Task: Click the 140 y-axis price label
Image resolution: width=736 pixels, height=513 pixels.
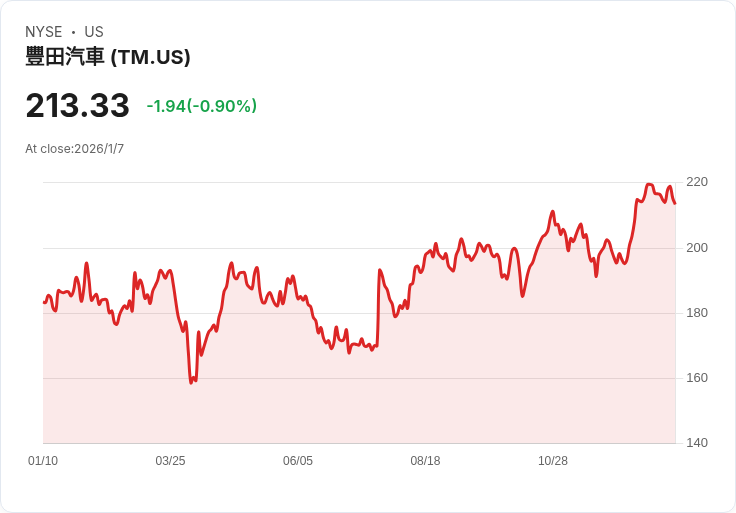Action: [697, 443]
